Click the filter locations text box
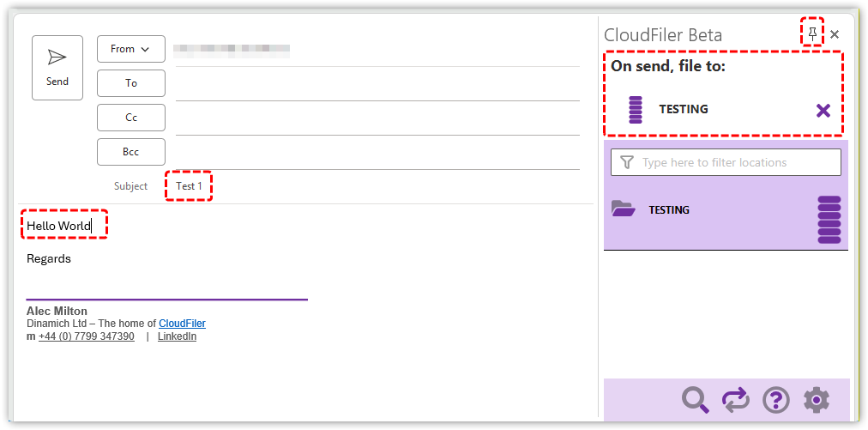This screenshot has height=430, width=868. (726, 162)
